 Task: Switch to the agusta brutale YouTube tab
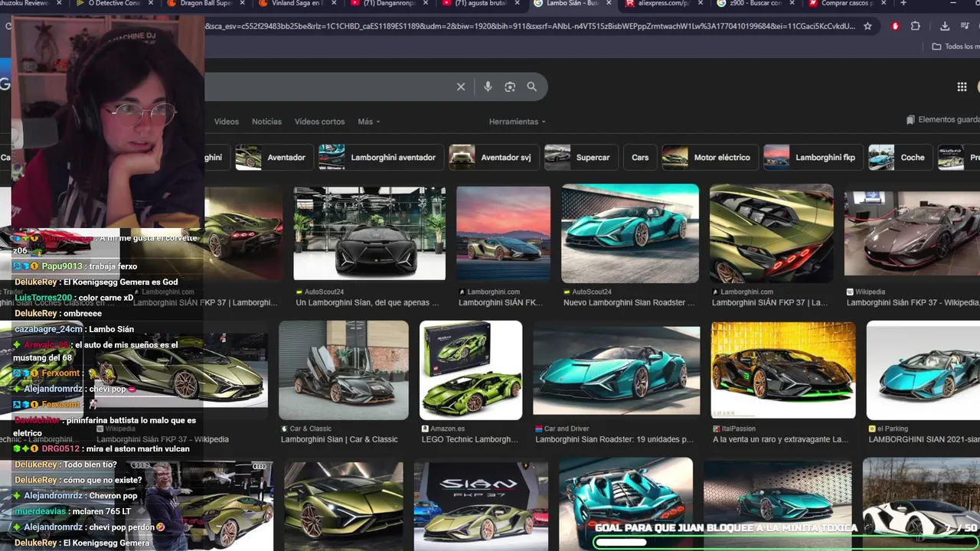[x=481, y=3]
